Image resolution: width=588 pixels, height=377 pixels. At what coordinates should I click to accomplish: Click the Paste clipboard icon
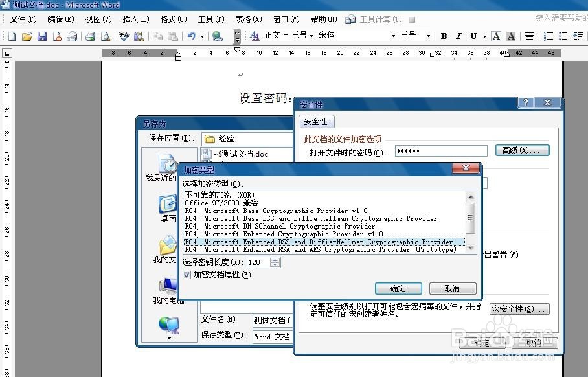(172, 36)
